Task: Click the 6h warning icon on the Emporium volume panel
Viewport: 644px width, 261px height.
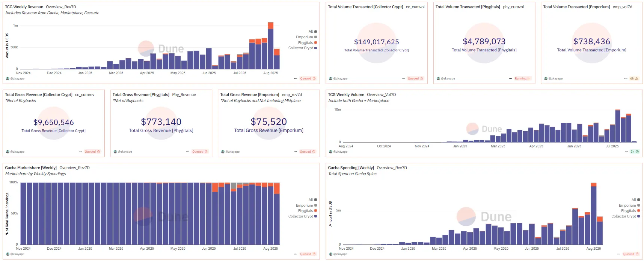Action: click(636, 79)
